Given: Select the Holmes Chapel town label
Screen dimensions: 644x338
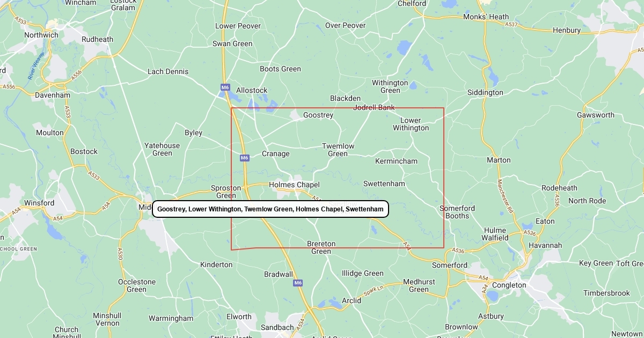Looking at the screenshot, I should click(x=294, y=185).
